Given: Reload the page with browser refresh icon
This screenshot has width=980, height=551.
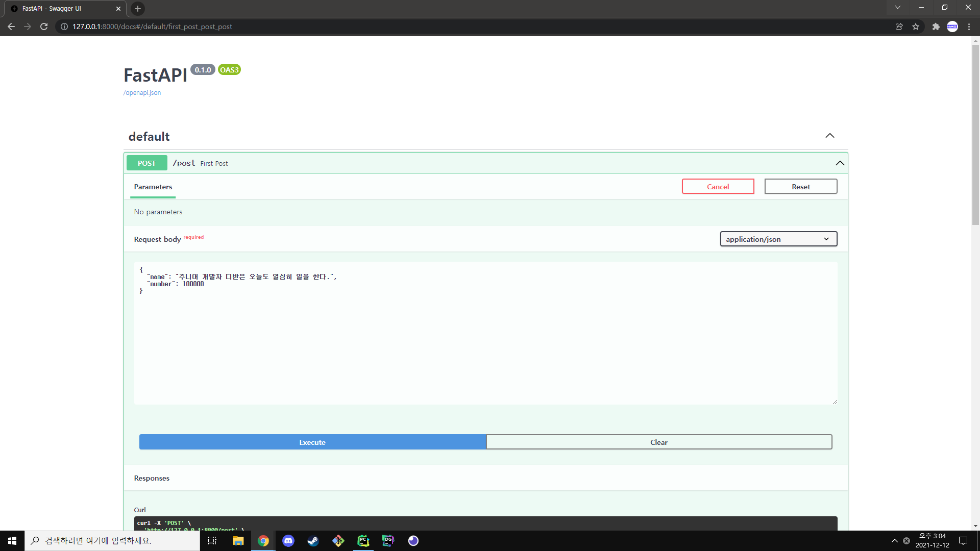Looking at the screenshot, I should click(x=44, y=27).
